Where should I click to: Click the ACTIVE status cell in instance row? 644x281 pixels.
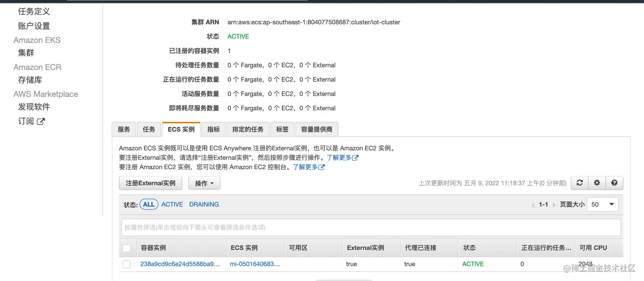(x=473, y=264)
